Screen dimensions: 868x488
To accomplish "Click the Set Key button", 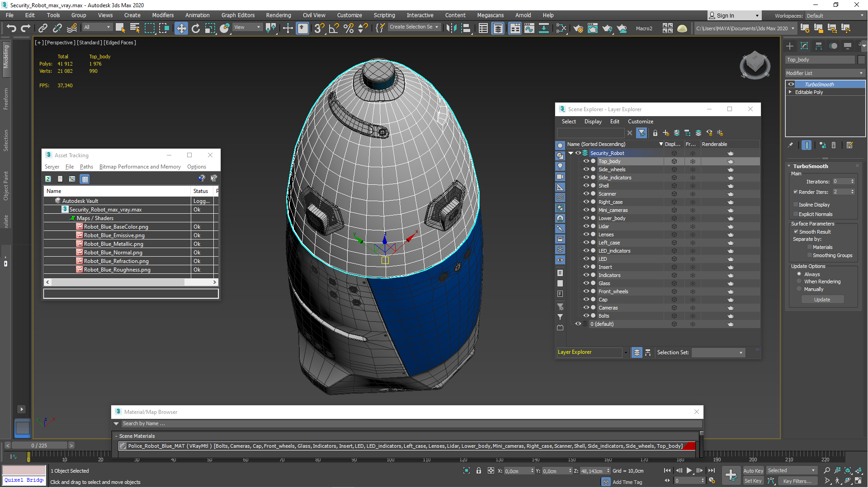I will click(x=753, y=481).
